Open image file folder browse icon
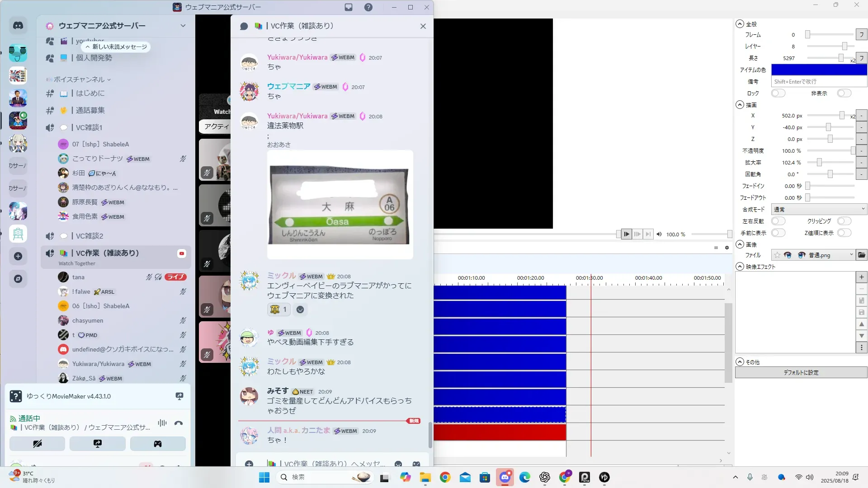The image size is (868, 488). coord(862,255)
